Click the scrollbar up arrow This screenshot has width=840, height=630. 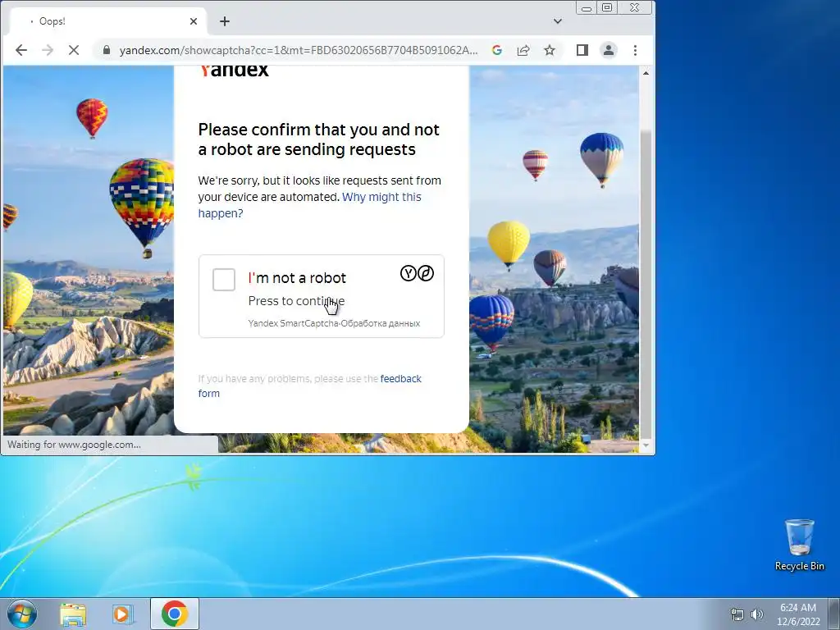click(646, 73)
